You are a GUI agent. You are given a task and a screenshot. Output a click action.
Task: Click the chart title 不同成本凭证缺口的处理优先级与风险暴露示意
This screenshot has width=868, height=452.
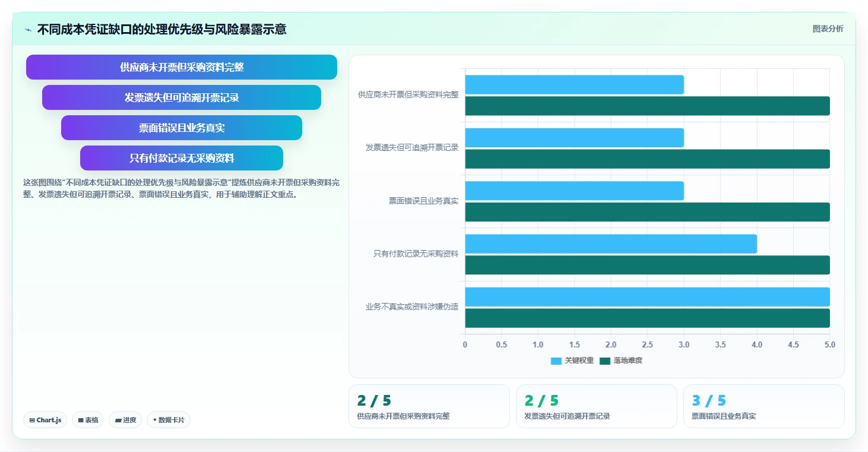click(x=161, y=29)
